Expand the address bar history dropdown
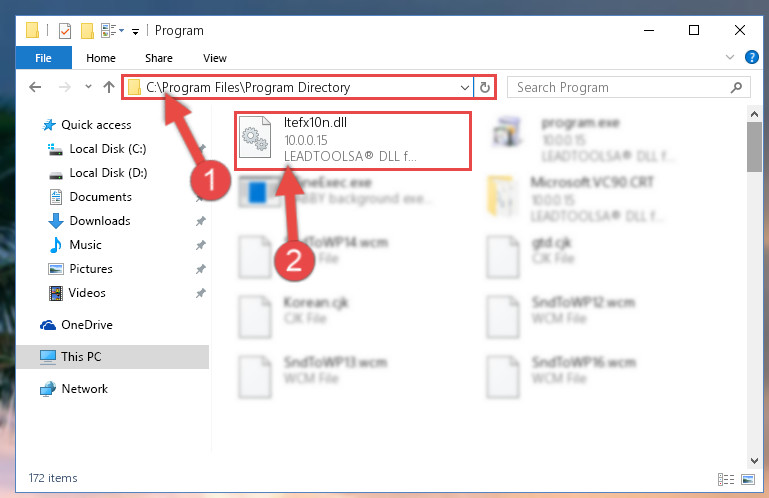This screenshot has width=769, height=498. (x=464, y=88)
